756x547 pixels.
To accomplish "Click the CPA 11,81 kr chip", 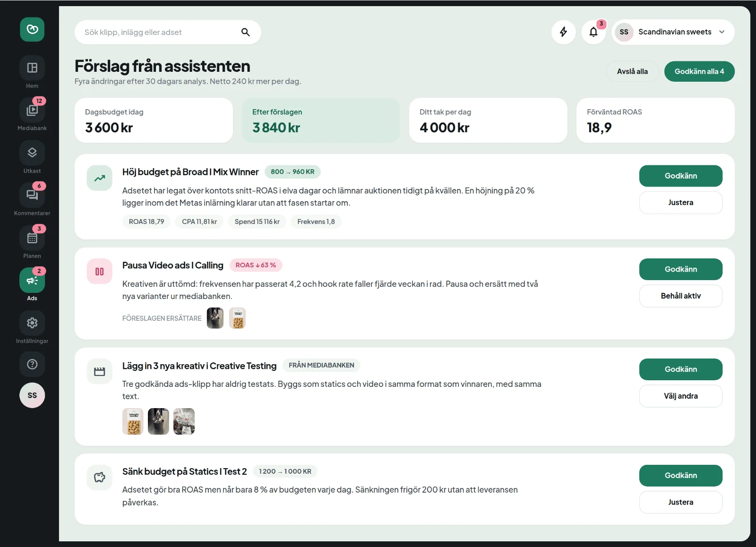I will click(x=199, y=222).
